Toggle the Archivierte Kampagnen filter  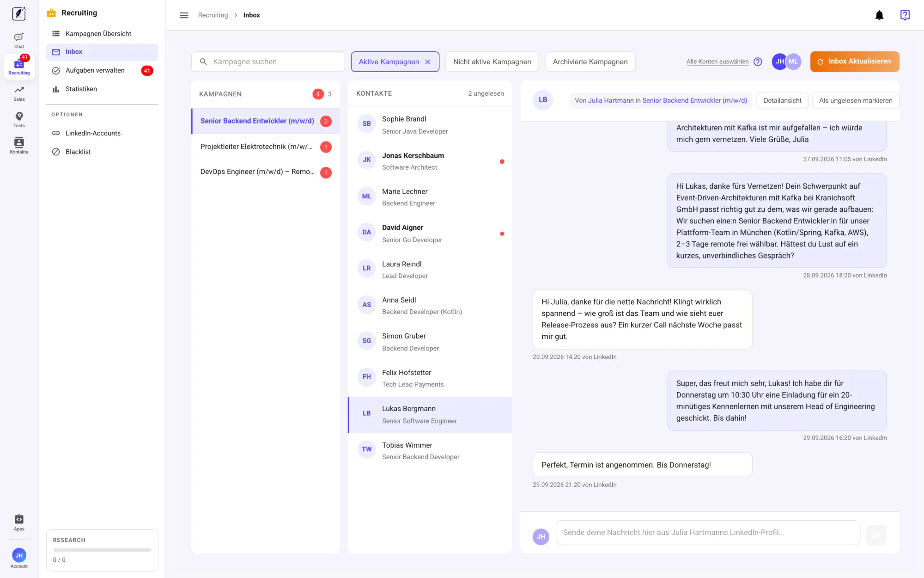590,61
